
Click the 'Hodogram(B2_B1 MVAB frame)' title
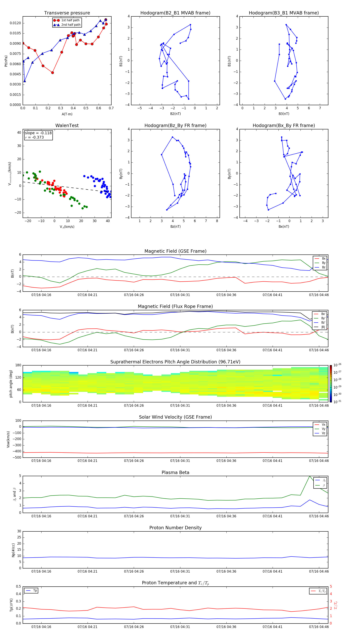pos(175,13)
